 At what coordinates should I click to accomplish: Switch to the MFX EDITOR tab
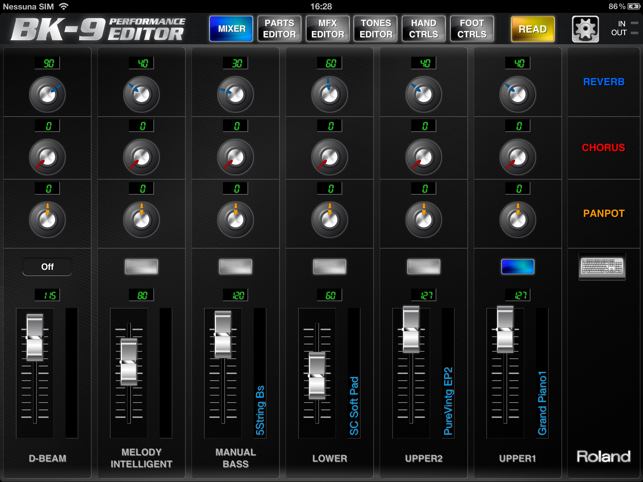pyautogui.click(x=327, y=29)
